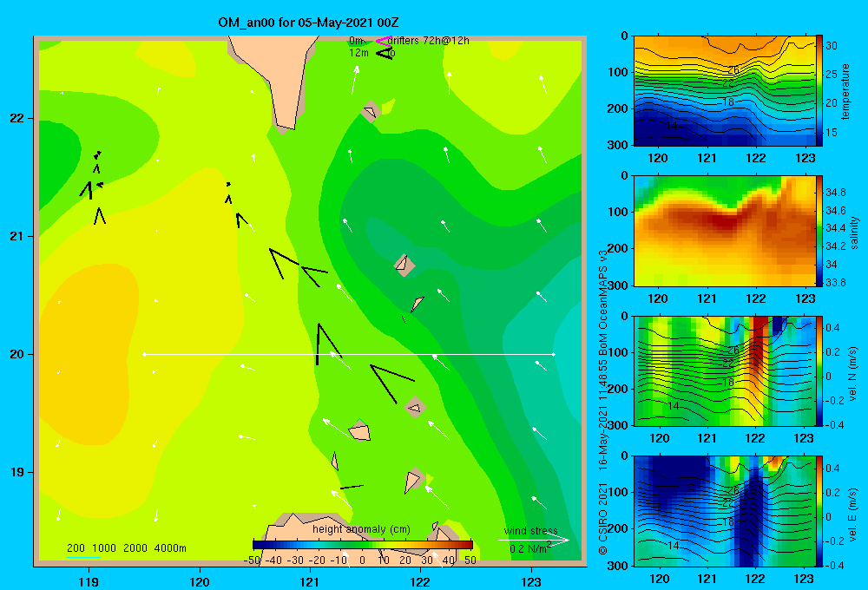Click the west endpoint of the white transect line
The height and width of the screenshot is (590, 868).
click(144, 354)
